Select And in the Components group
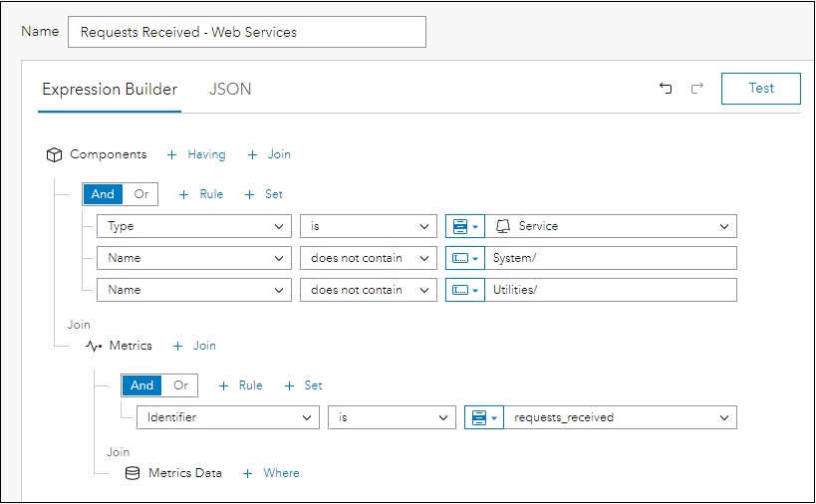The height and width of the screenshot is (504, 816). pyautogui.click(x=104, y=194)
